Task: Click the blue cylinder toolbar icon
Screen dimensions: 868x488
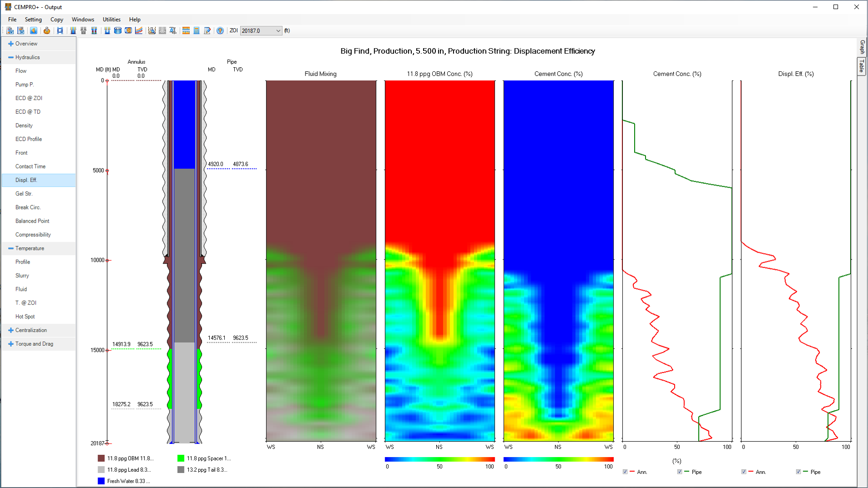Action: 118,30
